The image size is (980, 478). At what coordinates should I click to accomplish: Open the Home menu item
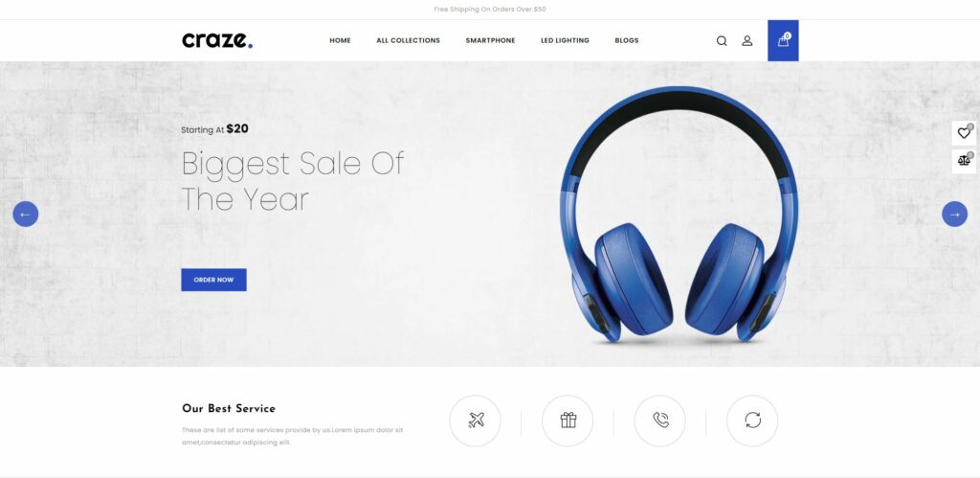[x=340, y=40]
